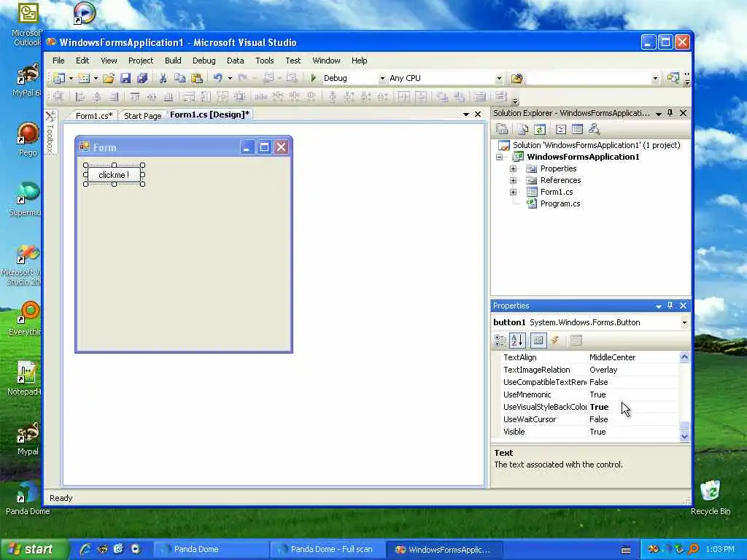The height and width of the screenshot is (560, 747).
Task: Open the Recycle Bin desktop icon
Action: click(711, 497)
